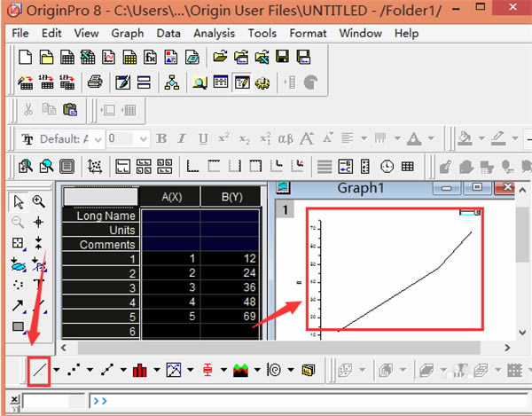This screenshot has height=416, width=532.
Task: Toggle Underline text formatting
Action: [203, 138]
